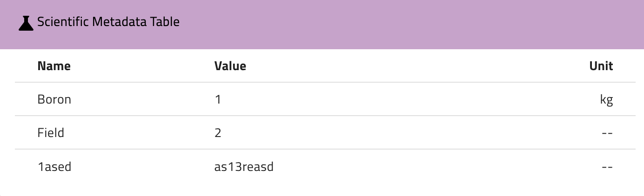This screenshot has width=644, height=196.
Task: Click the empty unit dashes for 1ased
Action: 607,166
